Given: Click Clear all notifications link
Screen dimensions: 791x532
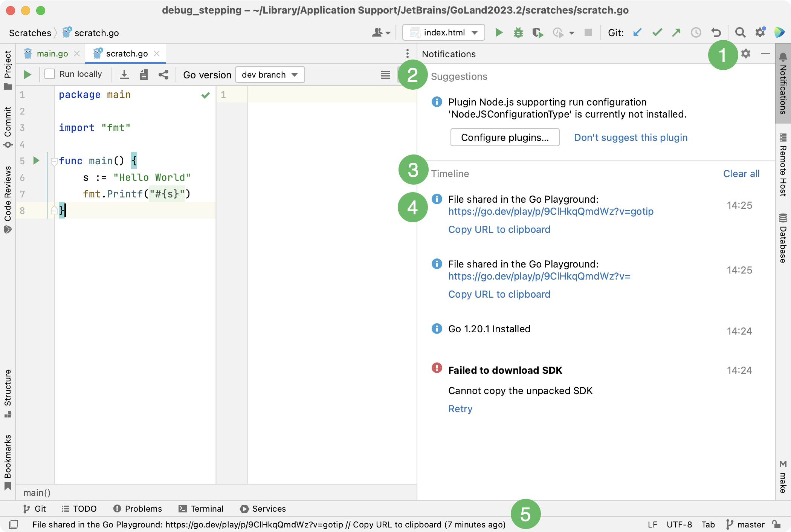Looking at the screenshot, I should point(741,173).
